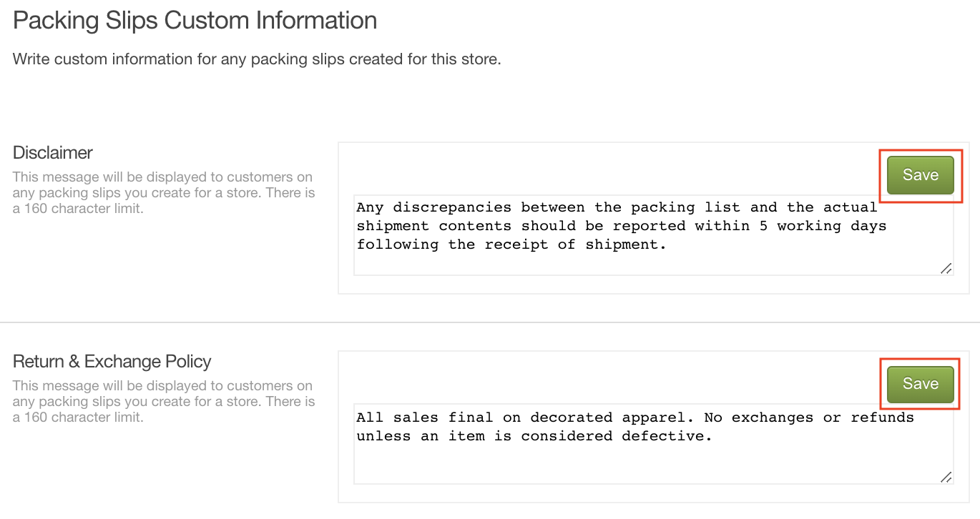Place cursor before "All sales final"

[x=358, y=417]
